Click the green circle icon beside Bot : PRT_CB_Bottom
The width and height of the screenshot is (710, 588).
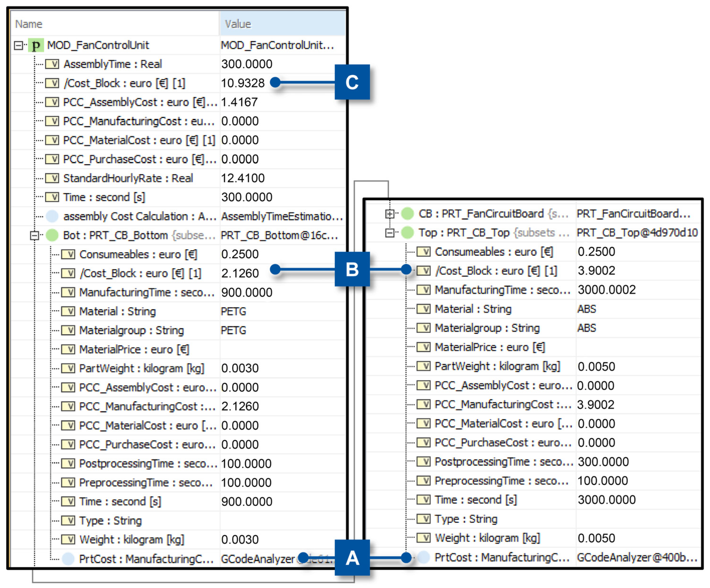(52, 235)
